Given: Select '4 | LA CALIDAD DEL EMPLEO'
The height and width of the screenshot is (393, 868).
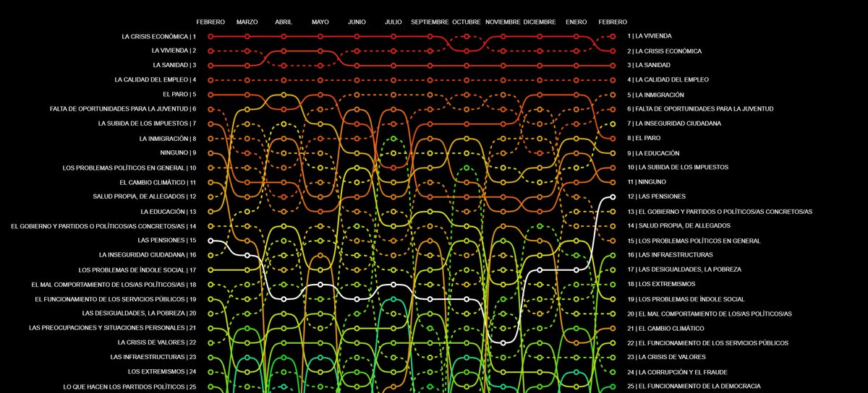Looking at the screenshot, I should tap(668, 79).
